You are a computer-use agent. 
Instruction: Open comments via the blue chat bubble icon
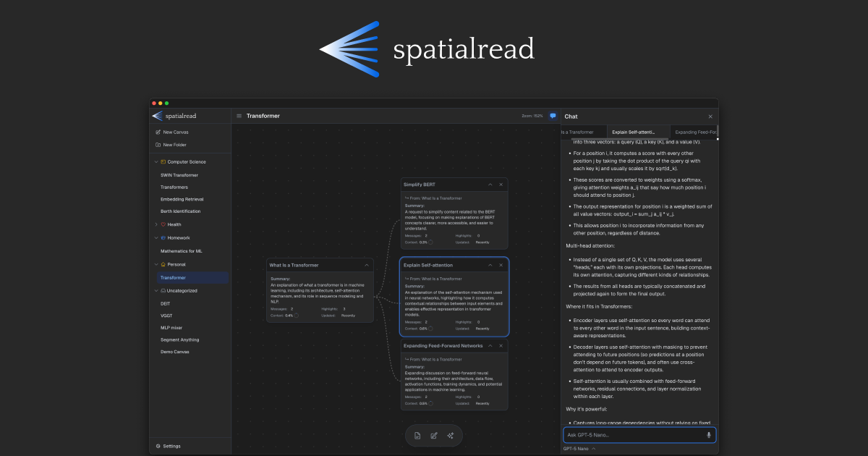tap(552, 115)
